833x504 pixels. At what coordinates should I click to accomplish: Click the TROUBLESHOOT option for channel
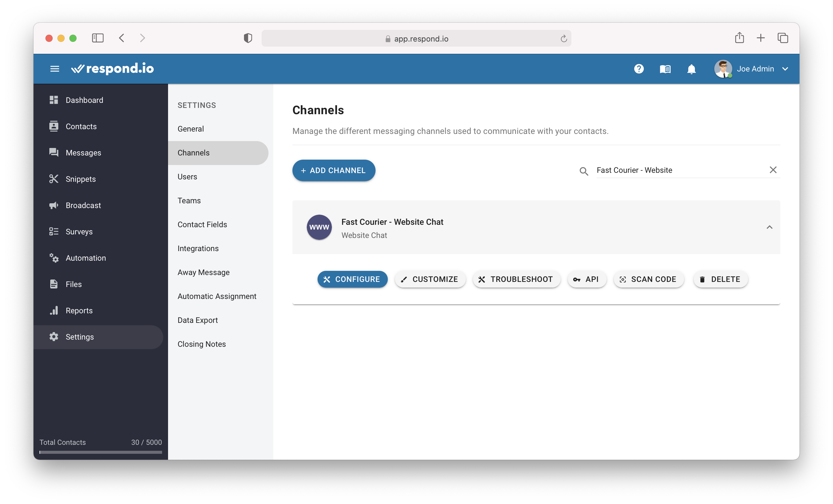[515, 279]
